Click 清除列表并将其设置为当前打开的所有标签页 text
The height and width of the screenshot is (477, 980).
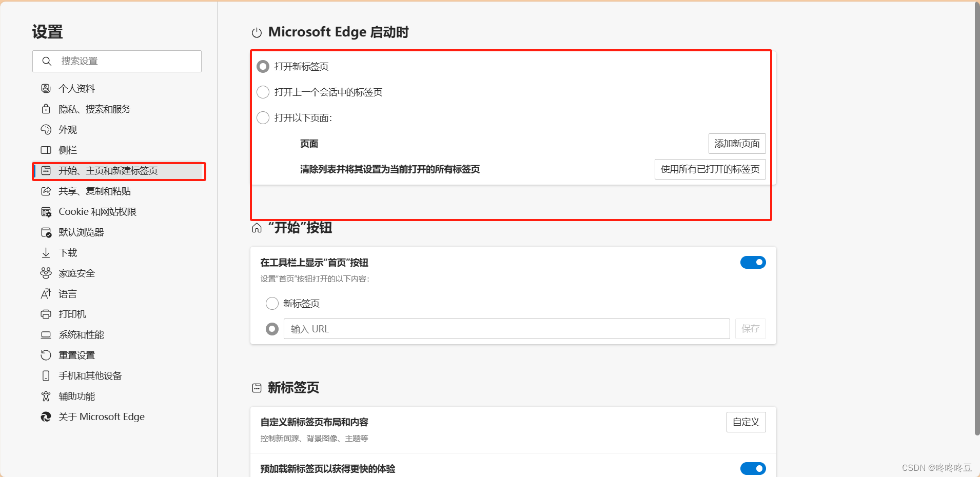(390, 169)
